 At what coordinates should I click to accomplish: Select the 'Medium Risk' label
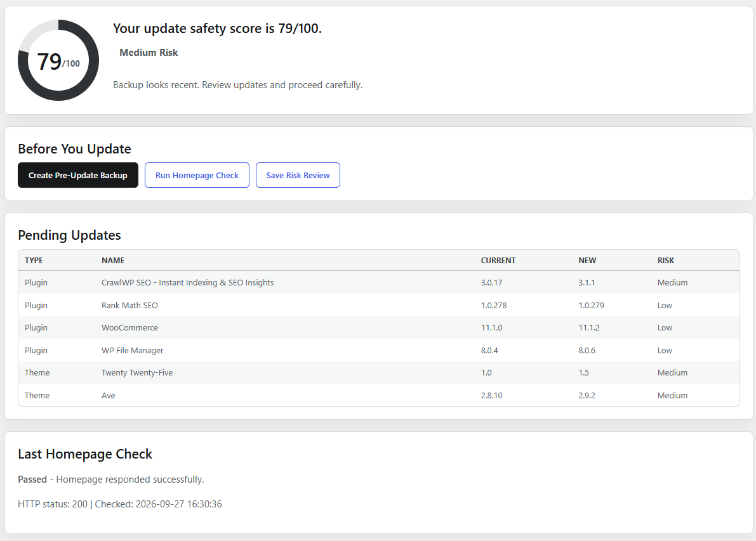pos(149,53)
